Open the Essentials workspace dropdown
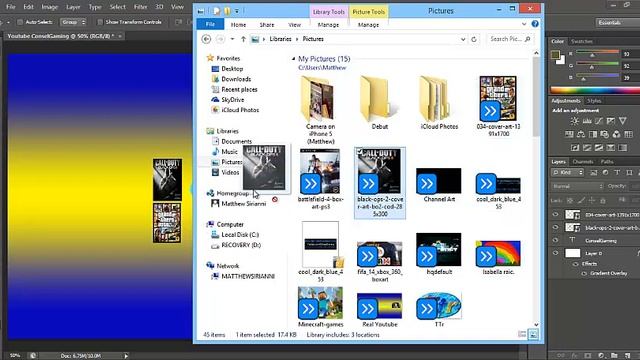This screenshot has width=640, height=360. coord(618,22)
